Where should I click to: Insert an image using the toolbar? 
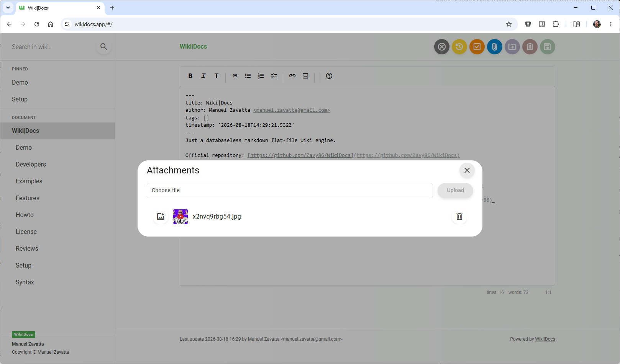(x=305, y=76)
